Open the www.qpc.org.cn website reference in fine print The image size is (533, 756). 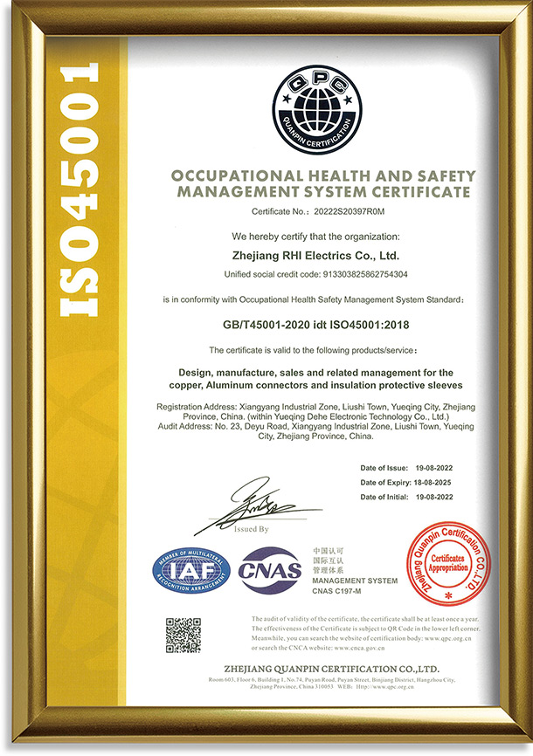click(x=447, y=638)
